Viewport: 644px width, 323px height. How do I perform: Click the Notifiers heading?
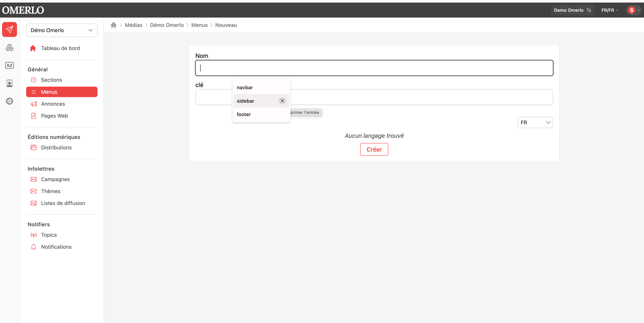point(39,224)
